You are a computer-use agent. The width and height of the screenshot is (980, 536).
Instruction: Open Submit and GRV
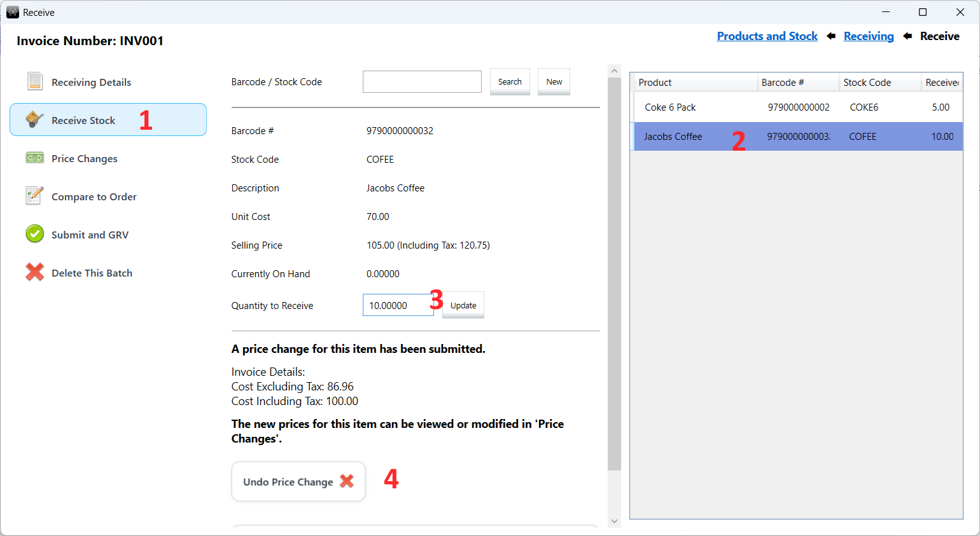(x=108, y=235)
